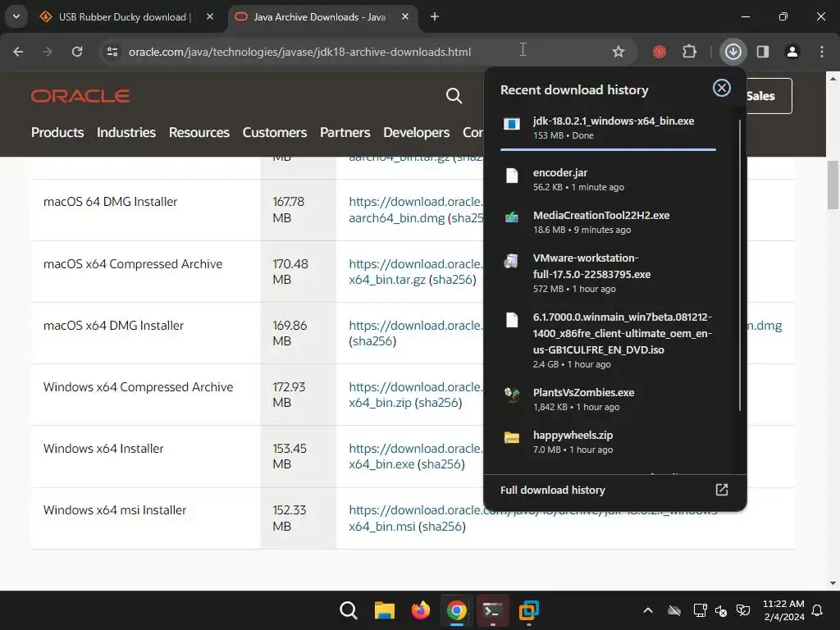Viewport: 840px width, 630px height.
Task: Close the Java Archive Downloads tab
Action: (405, 16)
